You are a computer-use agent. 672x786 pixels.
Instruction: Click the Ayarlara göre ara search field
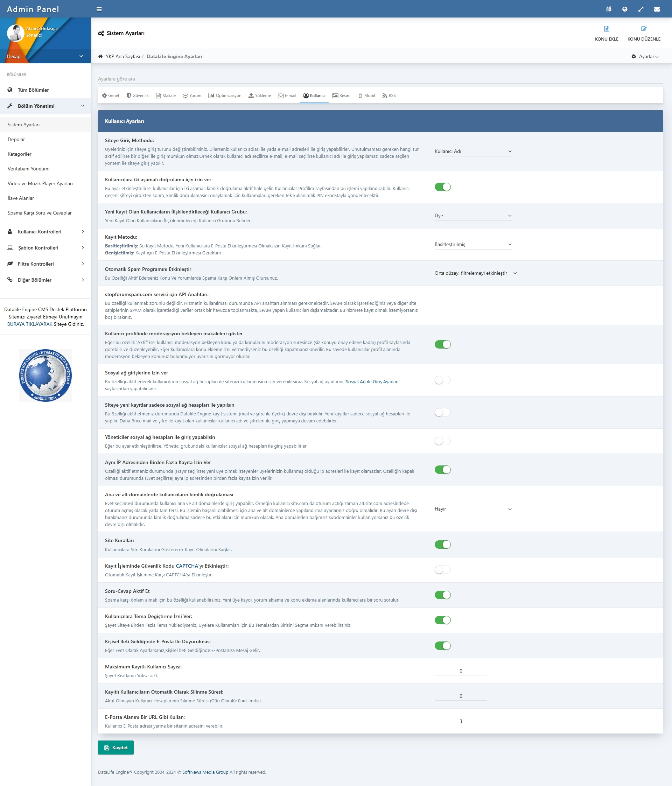tap(379, 79)
